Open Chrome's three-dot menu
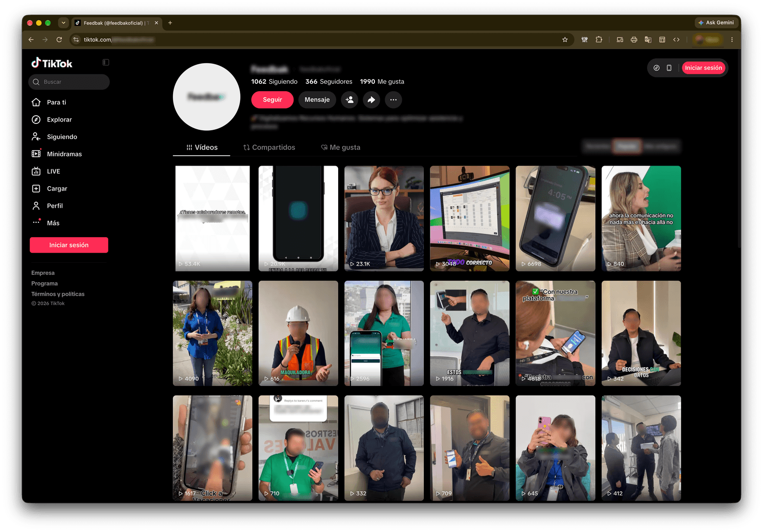This screenshot has width=763, height=532. [x=732, y=40]
